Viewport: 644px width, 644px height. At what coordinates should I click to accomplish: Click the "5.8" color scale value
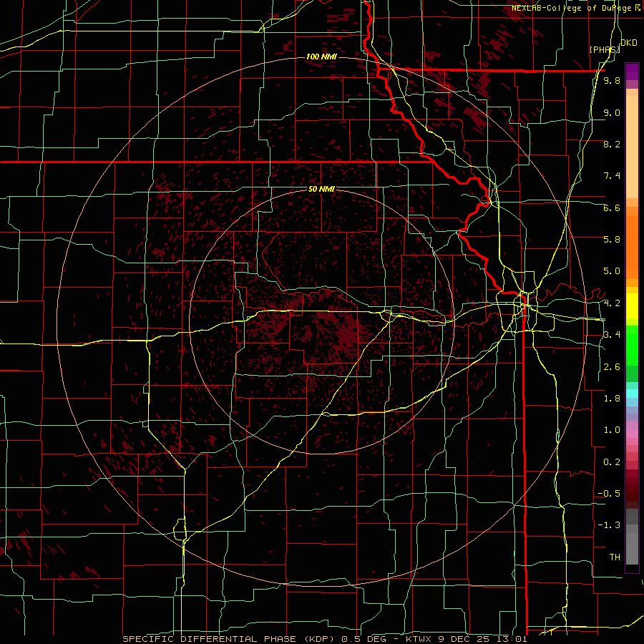[x=612, y=240]
